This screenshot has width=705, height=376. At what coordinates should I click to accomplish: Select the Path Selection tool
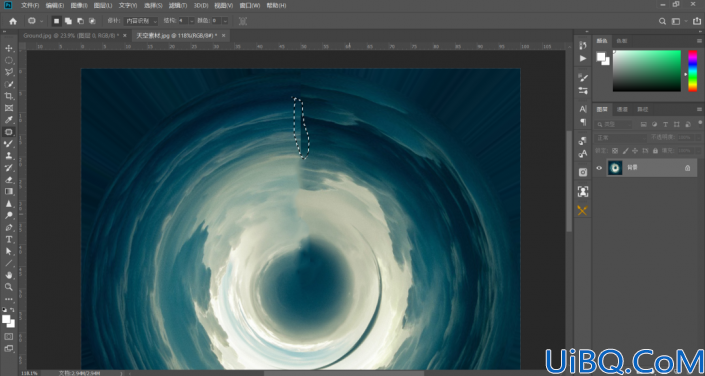click(x=9, y=251)
